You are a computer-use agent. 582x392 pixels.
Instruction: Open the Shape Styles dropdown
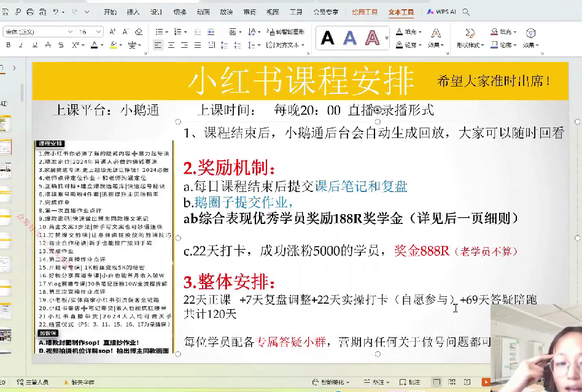point(470,45)
